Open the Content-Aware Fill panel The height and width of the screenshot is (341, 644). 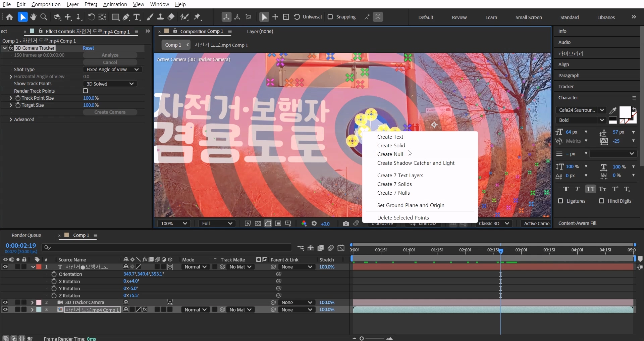tap(577, 223)
